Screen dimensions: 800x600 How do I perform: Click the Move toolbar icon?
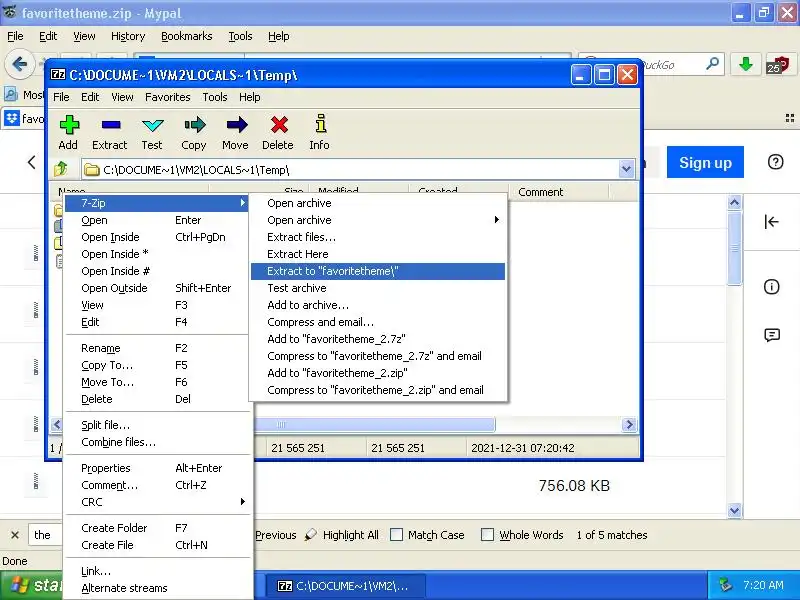point(236,124)
